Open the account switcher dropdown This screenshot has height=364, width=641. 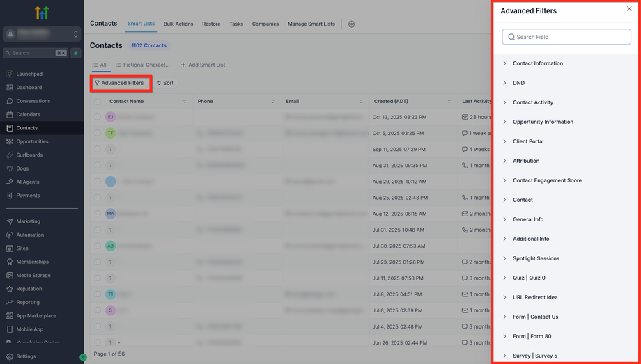[42, 34]
